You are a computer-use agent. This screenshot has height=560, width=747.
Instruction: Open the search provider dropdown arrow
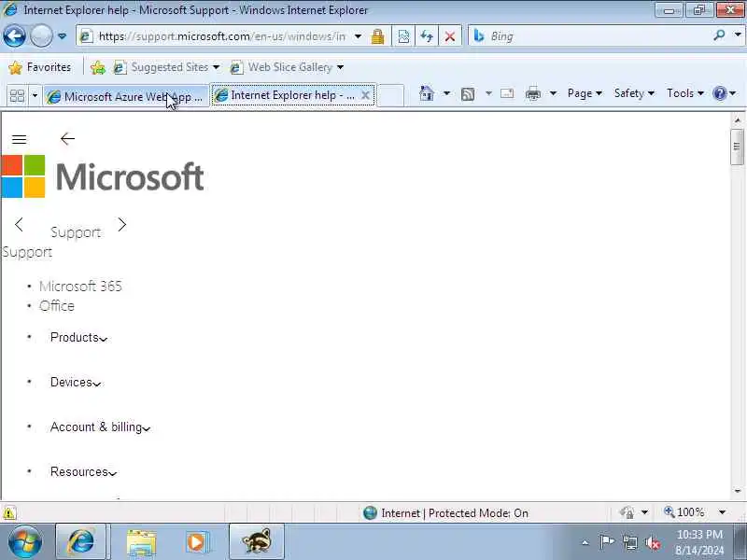pyautogui.click(x=738, y=35)
